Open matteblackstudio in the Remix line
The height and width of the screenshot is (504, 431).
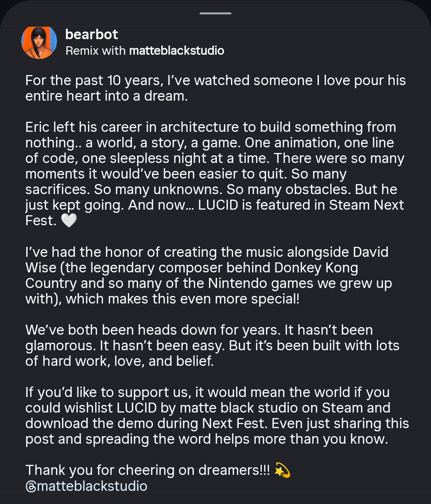[x=176, y=51]
